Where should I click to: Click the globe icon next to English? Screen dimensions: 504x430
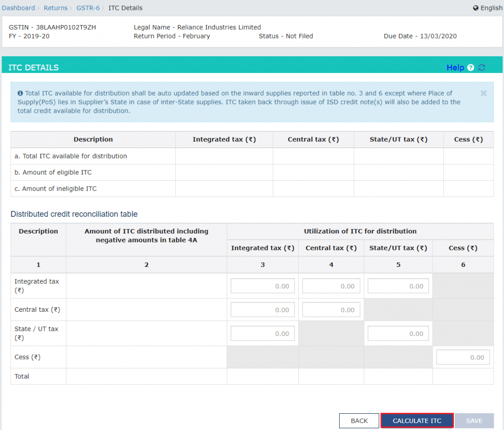476,8
